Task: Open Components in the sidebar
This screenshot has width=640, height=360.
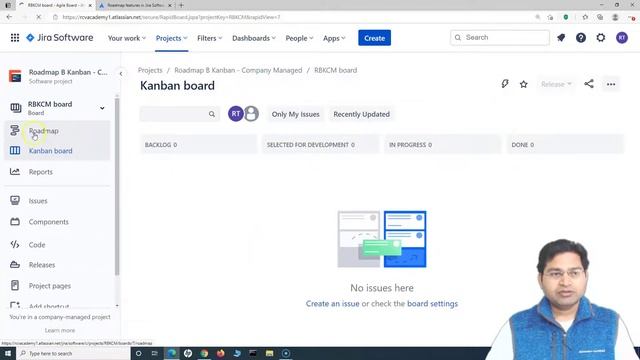Action: pyautogui.click(x=58, y=222)
